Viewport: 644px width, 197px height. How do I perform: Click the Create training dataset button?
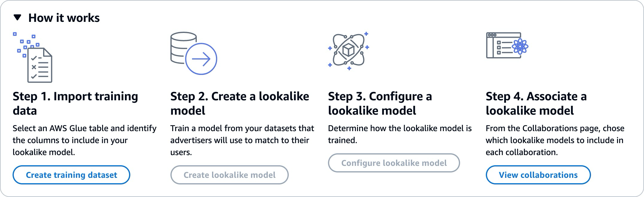71,175
